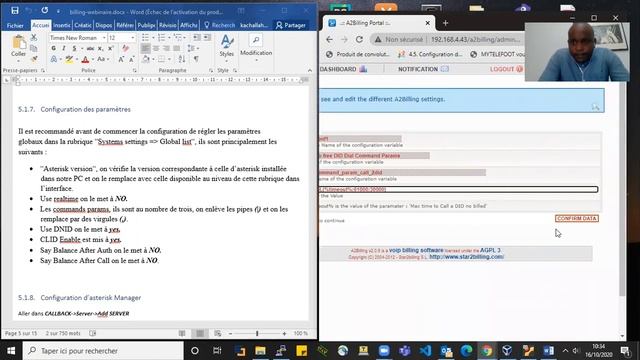
Task: Open a new Chrome tab
Action: pos(445,23)
